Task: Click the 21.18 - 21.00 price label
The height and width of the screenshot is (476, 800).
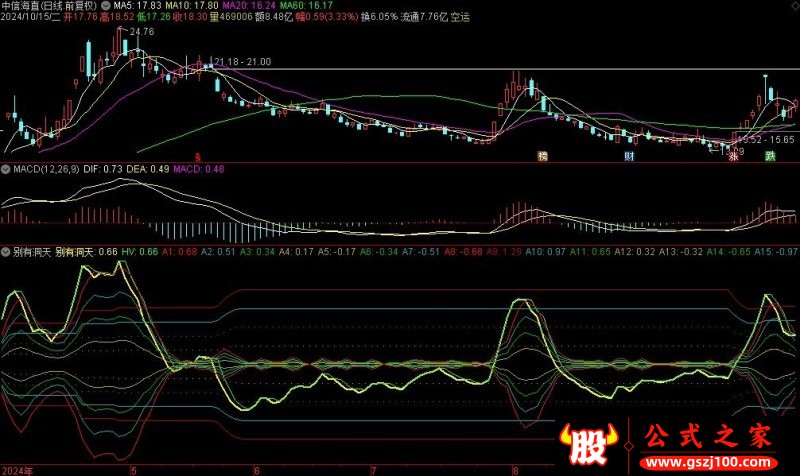Action: tap(242, 62)
